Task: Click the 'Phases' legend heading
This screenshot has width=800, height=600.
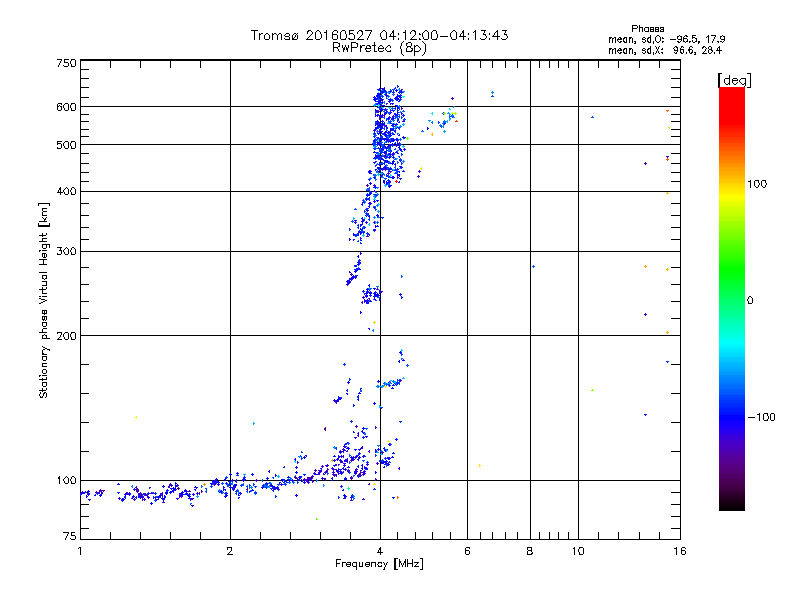Action: (x=647, y=29)
